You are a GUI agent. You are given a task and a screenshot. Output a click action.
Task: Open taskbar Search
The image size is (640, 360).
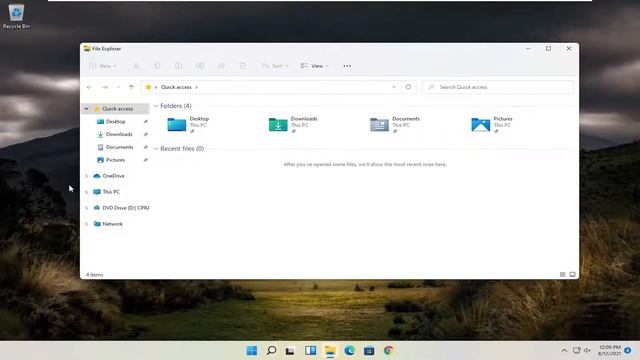[271, 351]
